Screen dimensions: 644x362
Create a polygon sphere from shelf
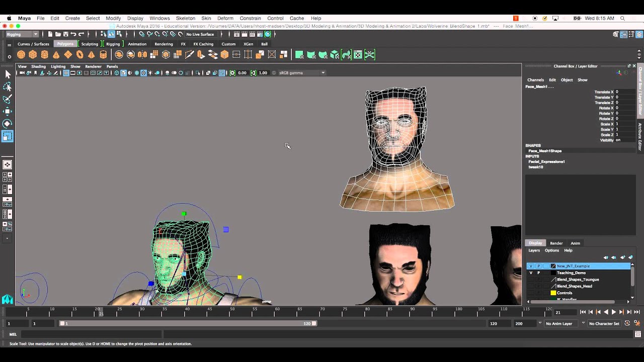[21, 55]
